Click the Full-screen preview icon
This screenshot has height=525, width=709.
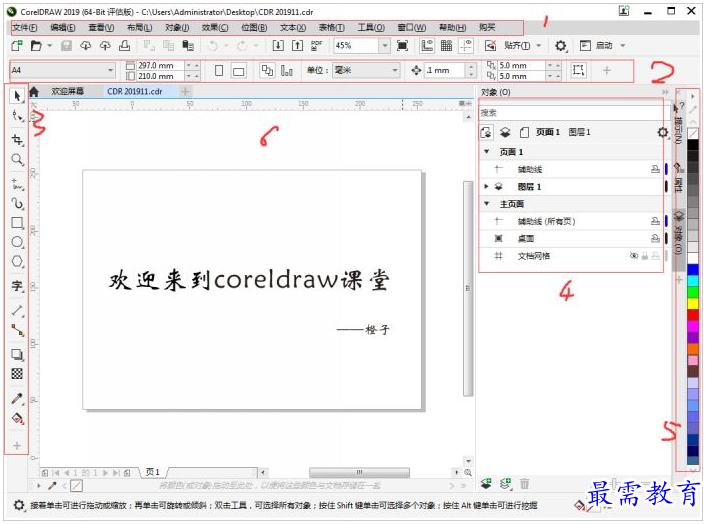(402, 45)
